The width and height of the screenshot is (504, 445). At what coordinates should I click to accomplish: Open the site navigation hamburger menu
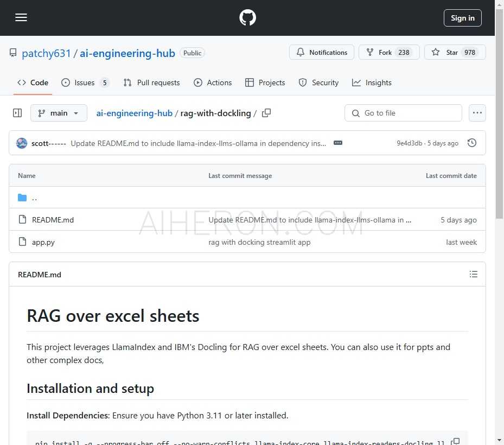click(x=21, y=17)
